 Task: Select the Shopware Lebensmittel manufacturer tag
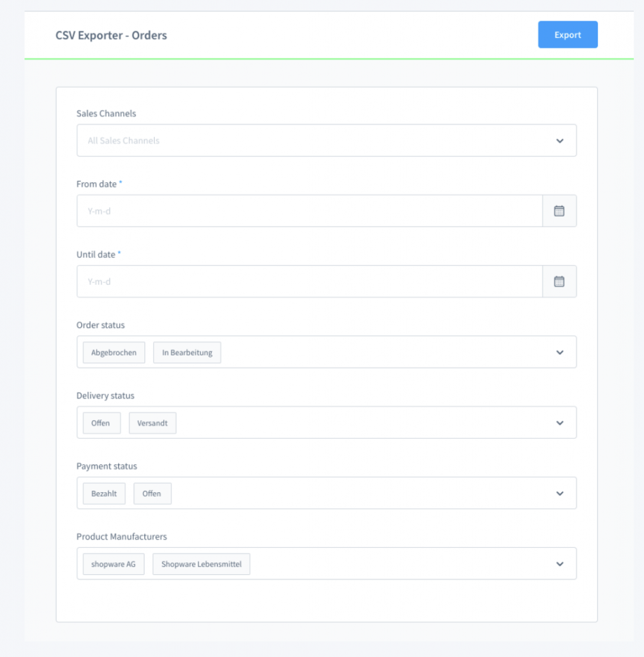pyautogui.click(x=201, y=564)
